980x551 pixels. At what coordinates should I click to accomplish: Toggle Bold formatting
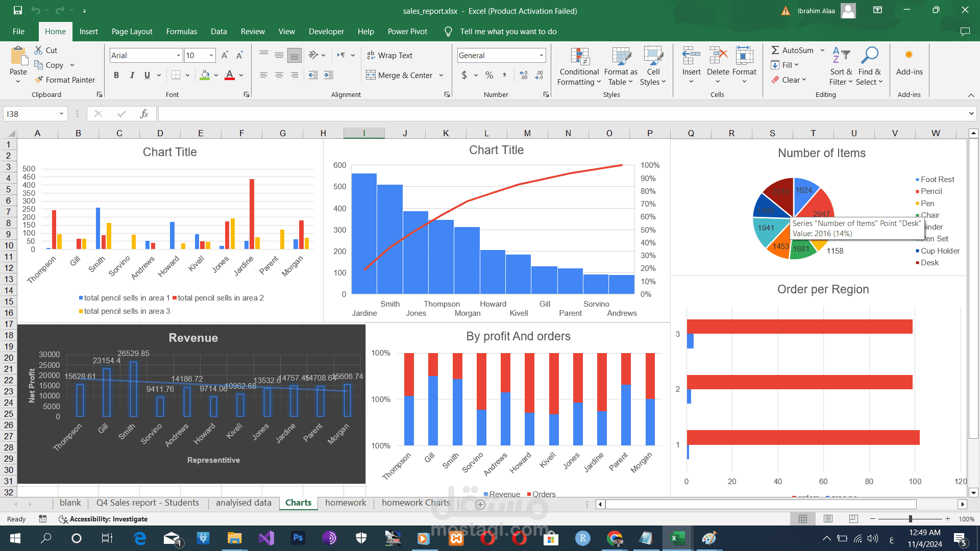coord(116,75)
